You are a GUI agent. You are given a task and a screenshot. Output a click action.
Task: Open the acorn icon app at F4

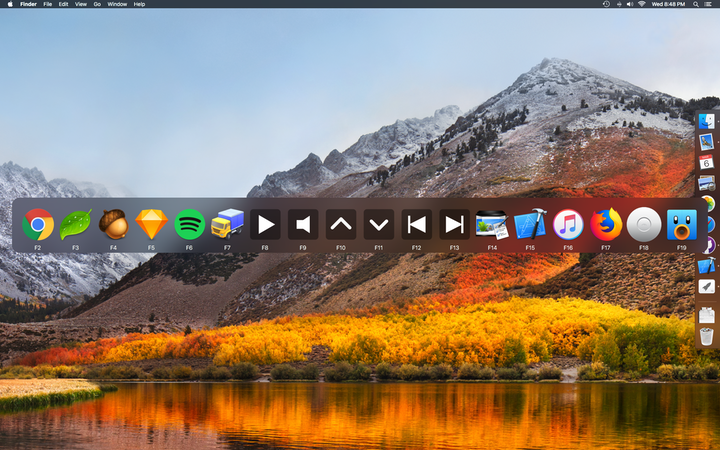click(113, 224)
